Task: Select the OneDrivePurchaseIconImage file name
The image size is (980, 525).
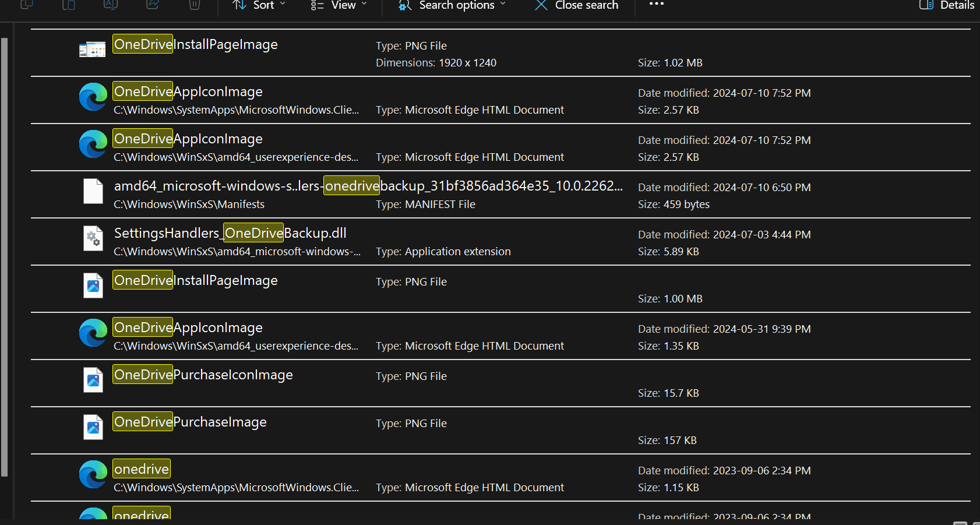Action: click(x=203, y=375)
